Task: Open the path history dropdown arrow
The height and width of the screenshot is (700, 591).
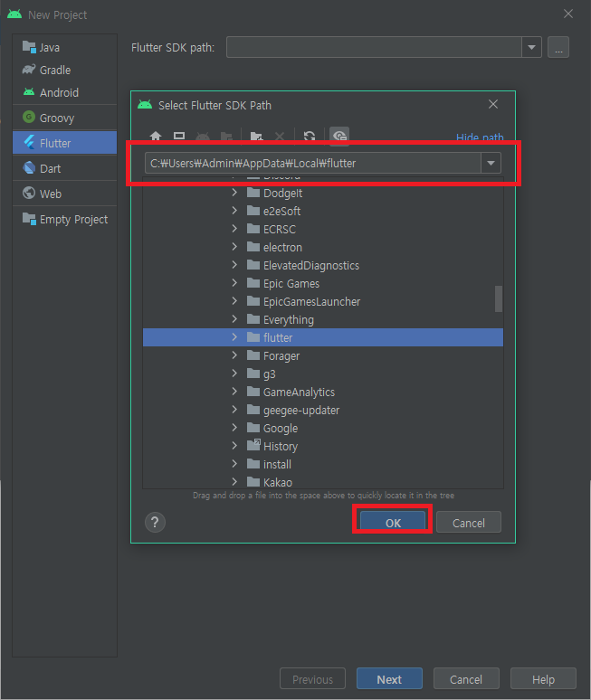Action: click(x=491, y=163)
